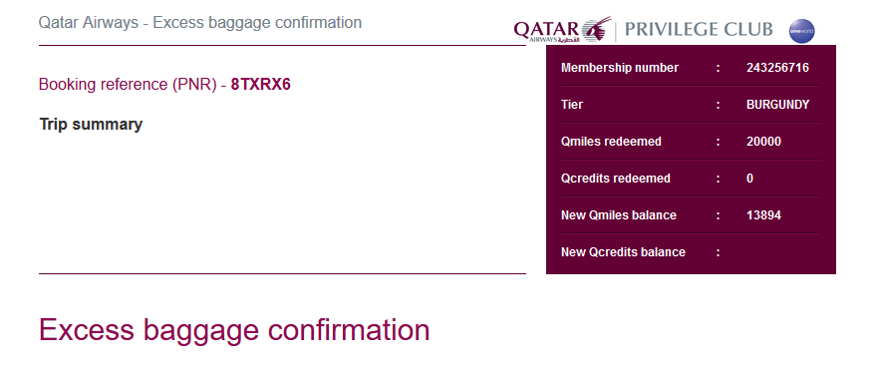Click the Booking reference (PNR) label
Screen dimensions: 881x377
coord(128,85)
